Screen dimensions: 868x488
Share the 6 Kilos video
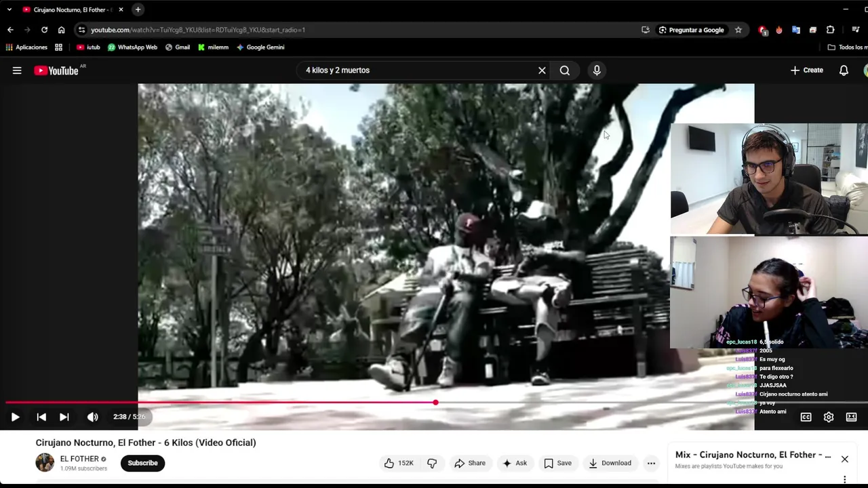tap(469, 463)
